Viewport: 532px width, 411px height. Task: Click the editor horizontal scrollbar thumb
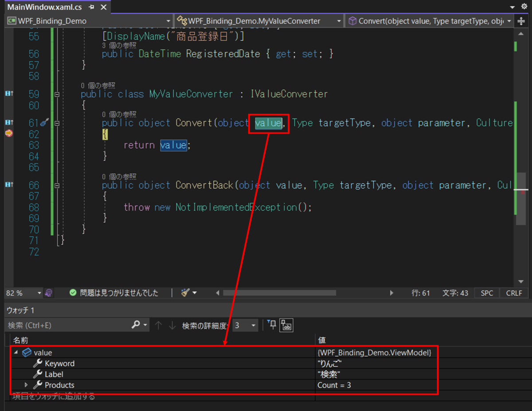[x=279, y=293]
